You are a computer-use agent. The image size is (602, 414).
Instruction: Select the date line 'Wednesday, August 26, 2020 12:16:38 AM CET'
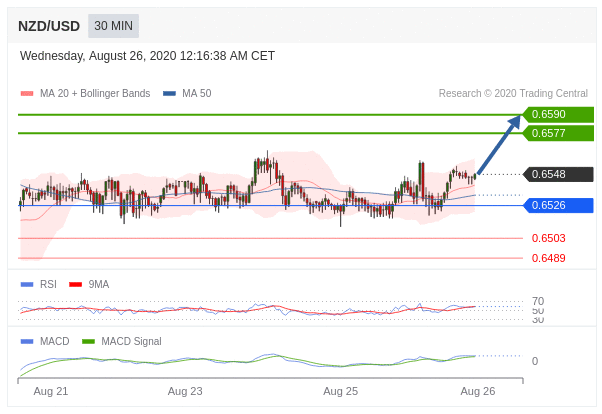tap(147, 56)
